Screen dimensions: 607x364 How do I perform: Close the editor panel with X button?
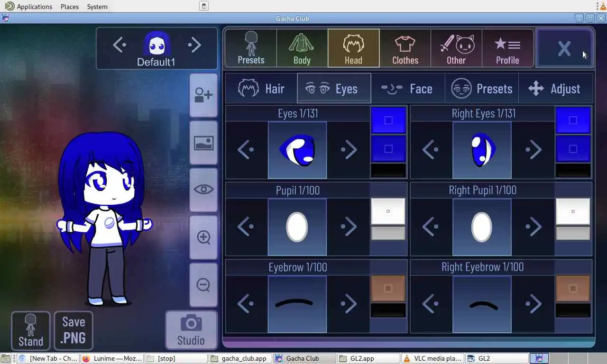click(564, 48)
